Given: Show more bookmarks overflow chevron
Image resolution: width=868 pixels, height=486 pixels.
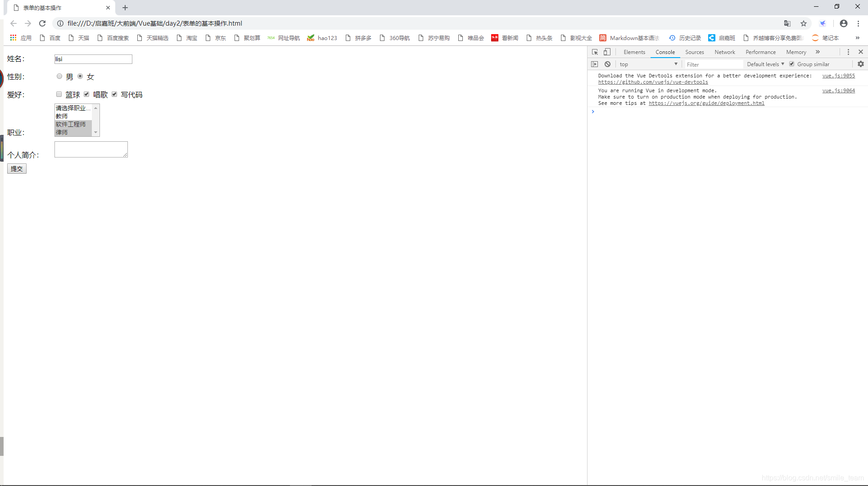Looking at the screenshot, I should click(858, 38).
